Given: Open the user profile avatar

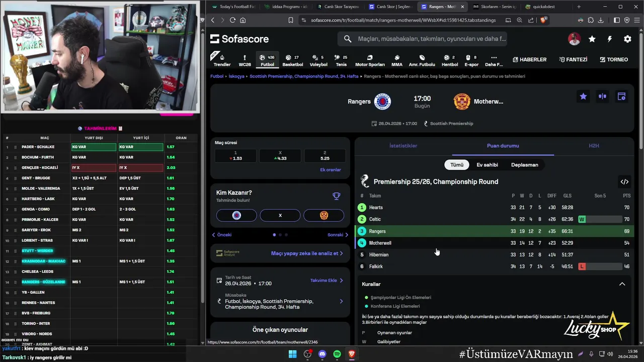Looking at the screenshot, I should pos(574,39).
